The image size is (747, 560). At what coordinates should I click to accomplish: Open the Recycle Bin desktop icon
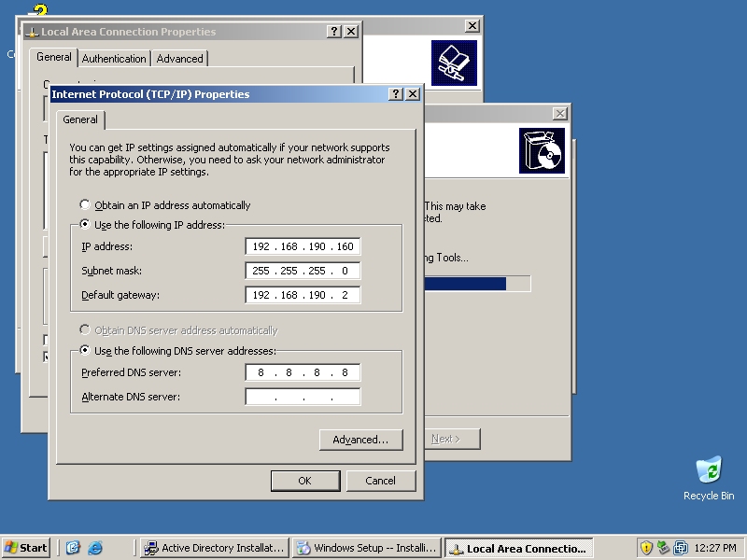tap(709, 479)
